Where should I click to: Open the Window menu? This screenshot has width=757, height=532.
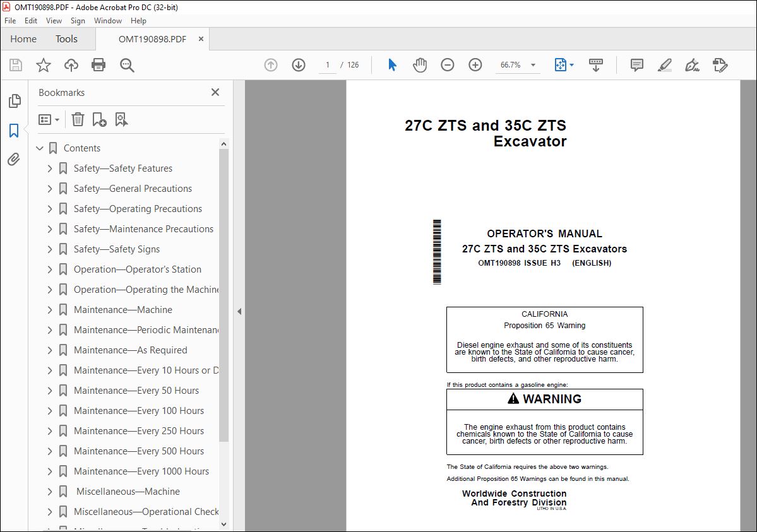tap(108, 21)
